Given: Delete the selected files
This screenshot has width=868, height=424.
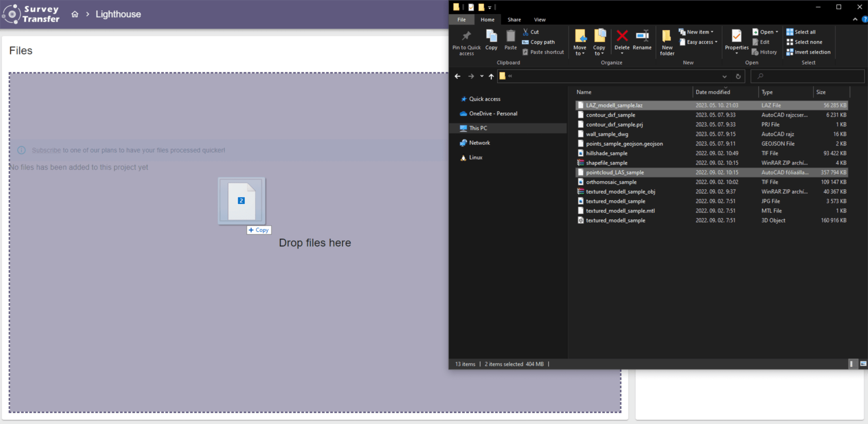Looking at the screenshot, I should coord(622,40).
